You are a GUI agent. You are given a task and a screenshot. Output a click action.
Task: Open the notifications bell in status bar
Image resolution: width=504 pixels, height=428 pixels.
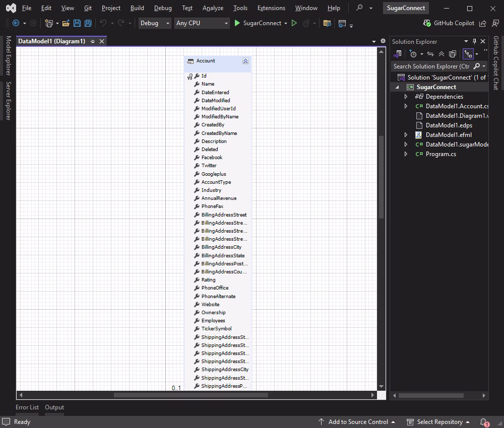(482, 422)
